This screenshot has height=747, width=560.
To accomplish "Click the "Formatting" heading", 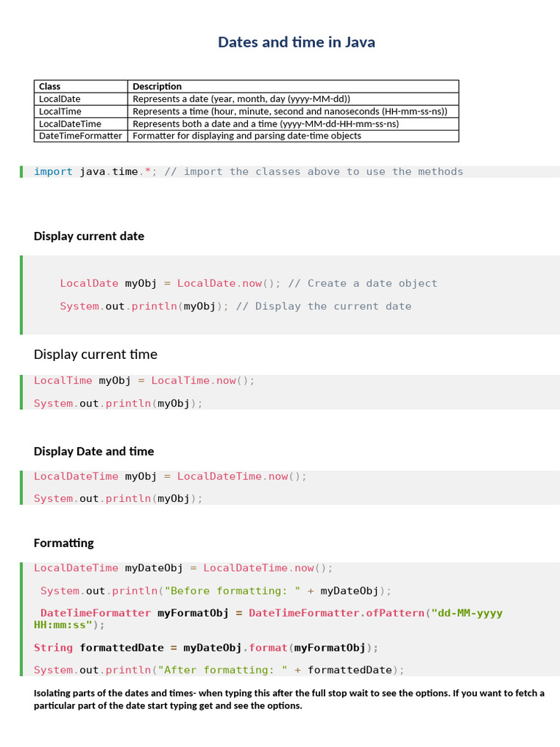I will point(64,543).
